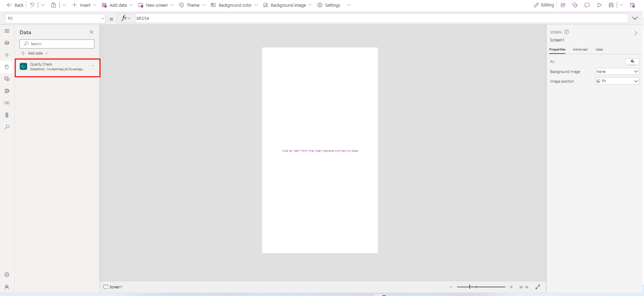Open the Power Automate flows panel
This screenshot has height=296, width=644.
[7, 91]
